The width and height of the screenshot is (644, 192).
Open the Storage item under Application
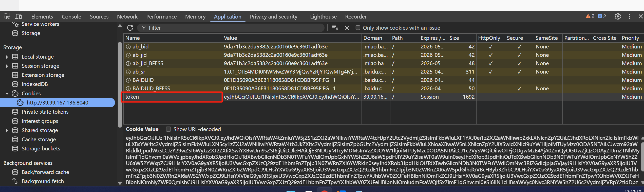tap(31, 33)
